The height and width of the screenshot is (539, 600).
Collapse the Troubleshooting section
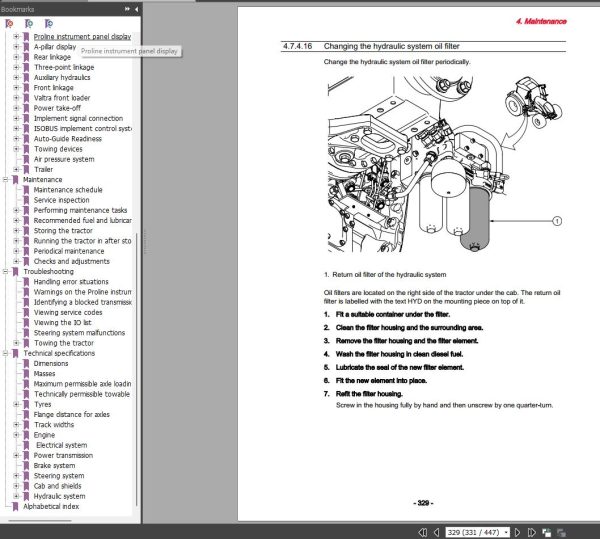click(5, 272)
